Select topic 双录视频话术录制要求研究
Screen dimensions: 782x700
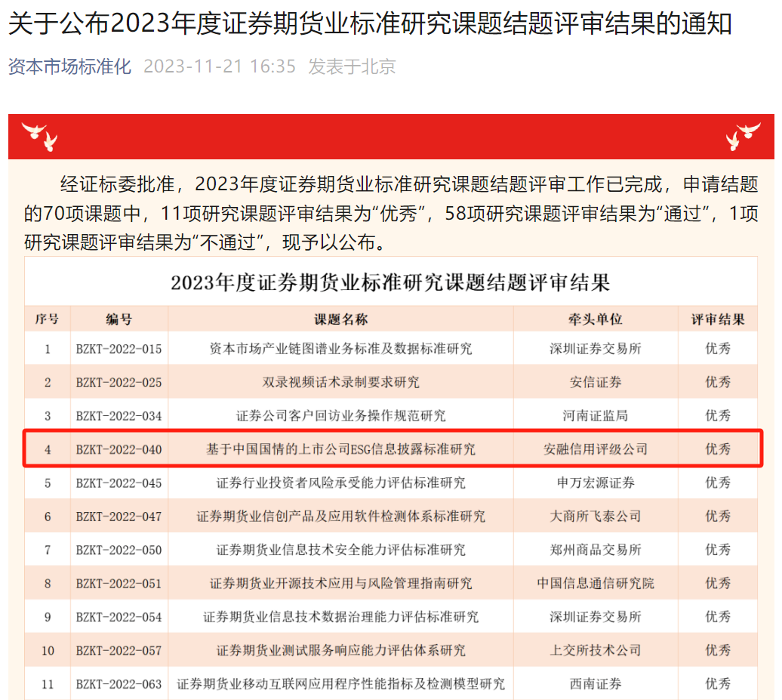pos(340,382)
